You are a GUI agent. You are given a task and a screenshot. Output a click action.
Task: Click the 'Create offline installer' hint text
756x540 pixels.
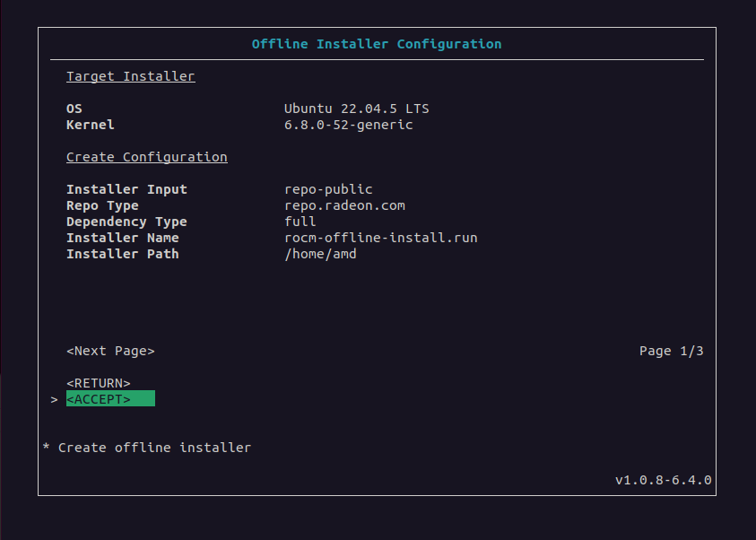click(154, 447)
